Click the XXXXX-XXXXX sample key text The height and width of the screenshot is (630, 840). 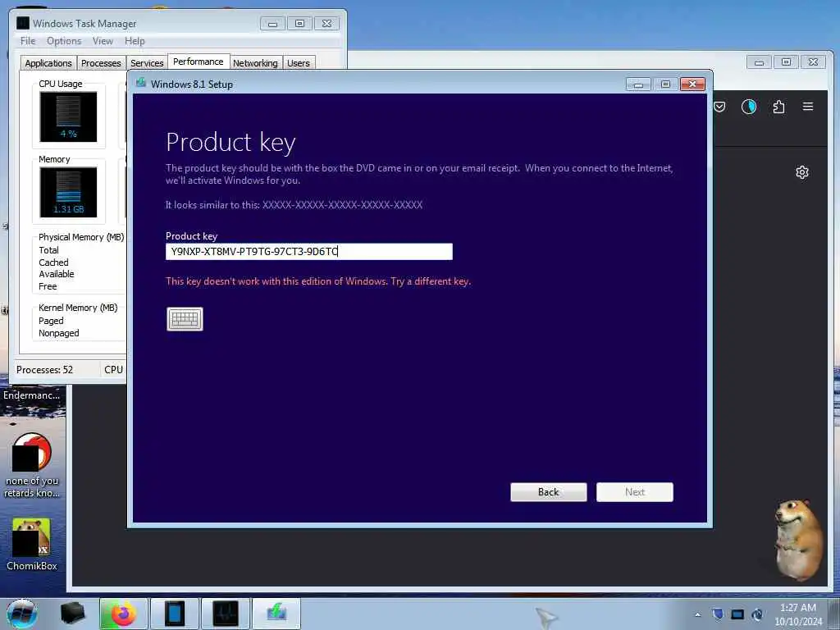pyautogui.click(x=342, y=204)
